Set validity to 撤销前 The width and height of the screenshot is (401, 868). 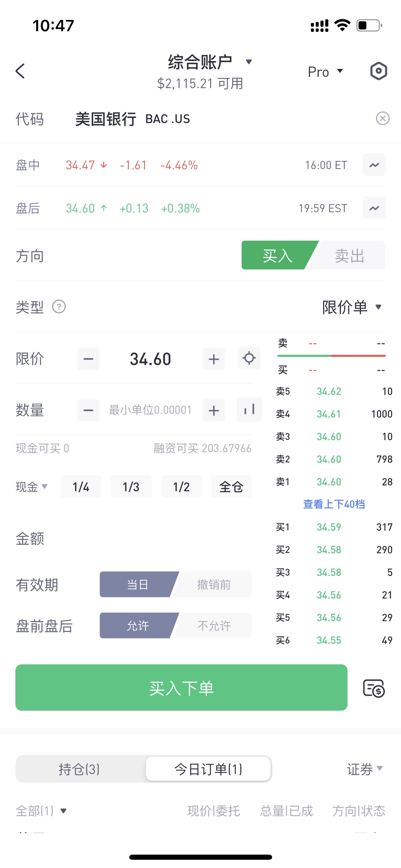coord(214,584)
